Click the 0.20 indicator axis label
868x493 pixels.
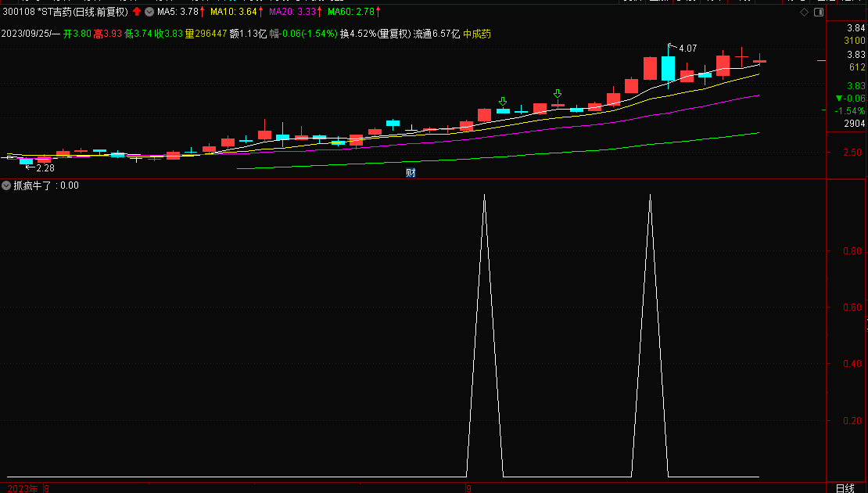click(852, 420)
